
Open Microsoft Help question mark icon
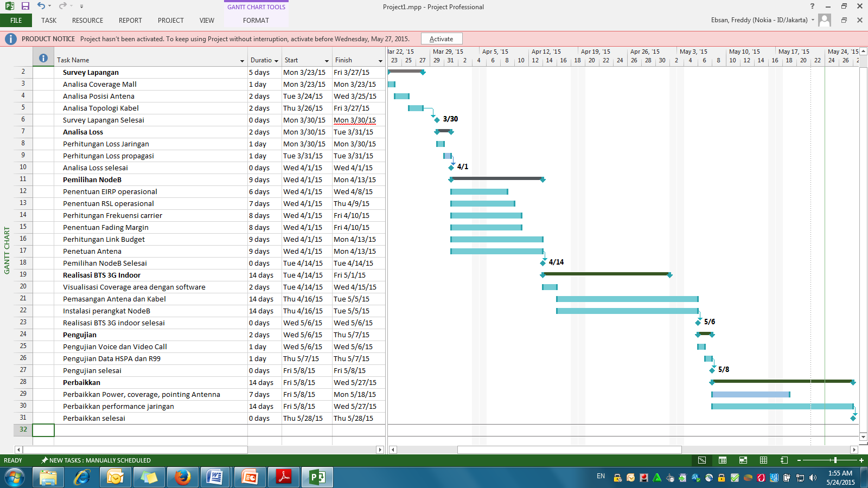[x=812, y=7]
